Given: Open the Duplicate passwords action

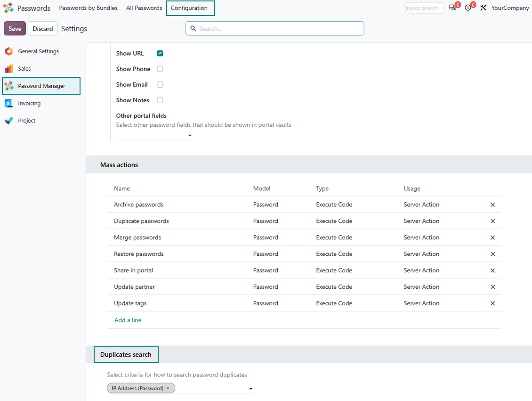Looking at the screenshot, I should [x=142, y=221].
